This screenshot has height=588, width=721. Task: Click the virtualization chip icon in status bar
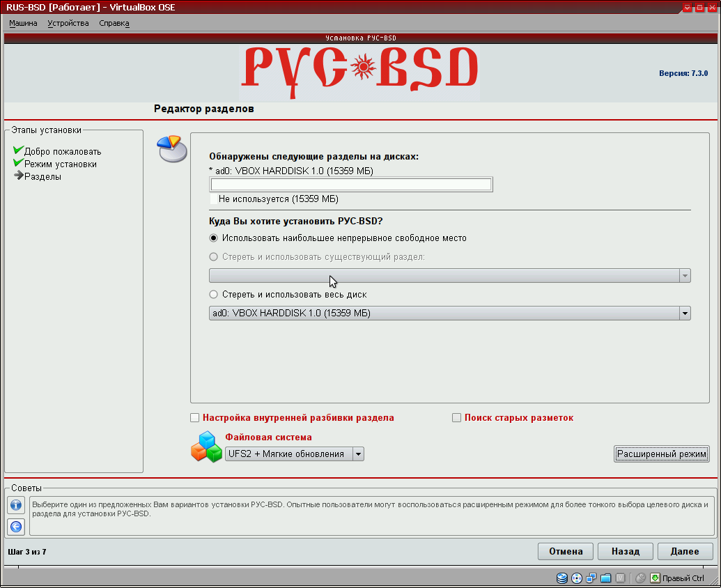pyautogui.click(x=620, y=578)
